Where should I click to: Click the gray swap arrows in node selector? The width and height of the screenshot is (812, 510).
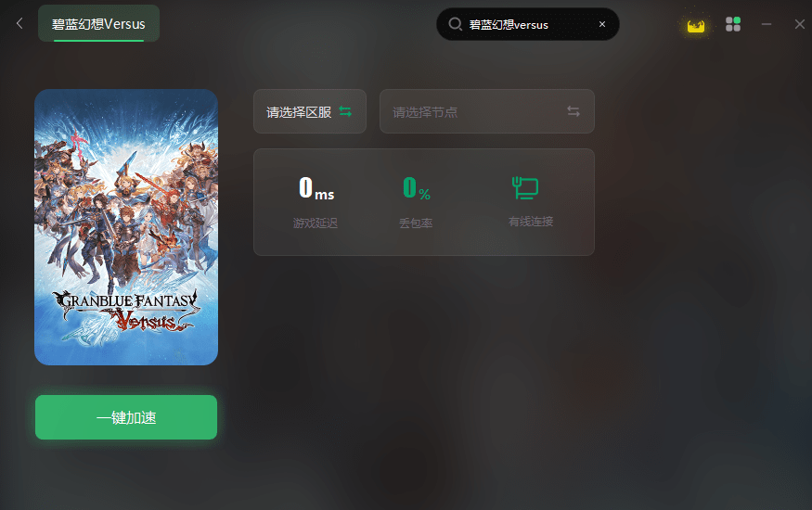pyautogui.click(x=574, y=111)
